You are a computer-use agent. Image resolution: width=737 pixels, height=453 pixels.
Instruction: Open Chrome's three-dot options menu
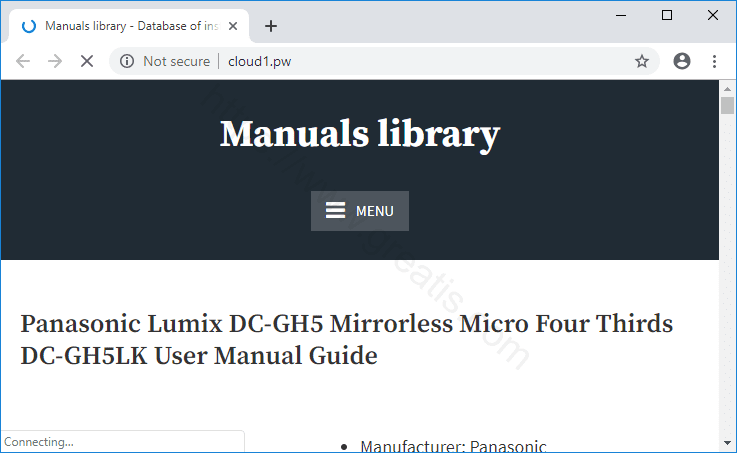pyautogui.click(x=714, y=61)
